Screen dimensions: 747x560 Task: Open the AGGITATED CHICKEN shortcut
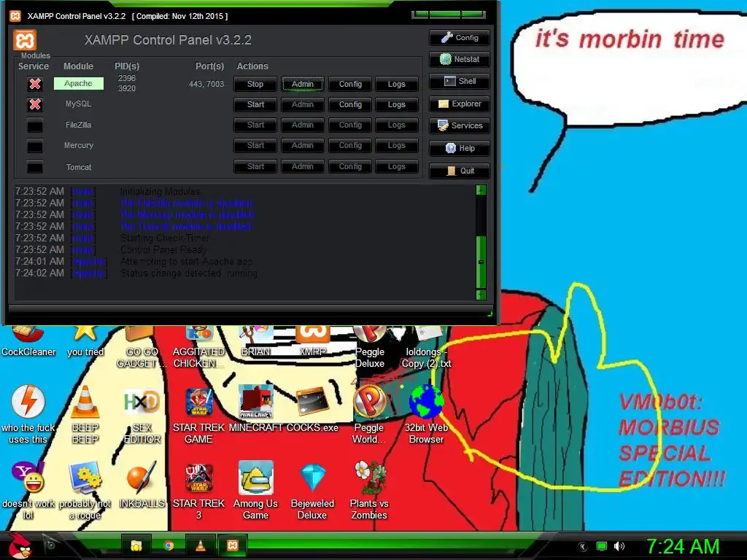point(198,346)
